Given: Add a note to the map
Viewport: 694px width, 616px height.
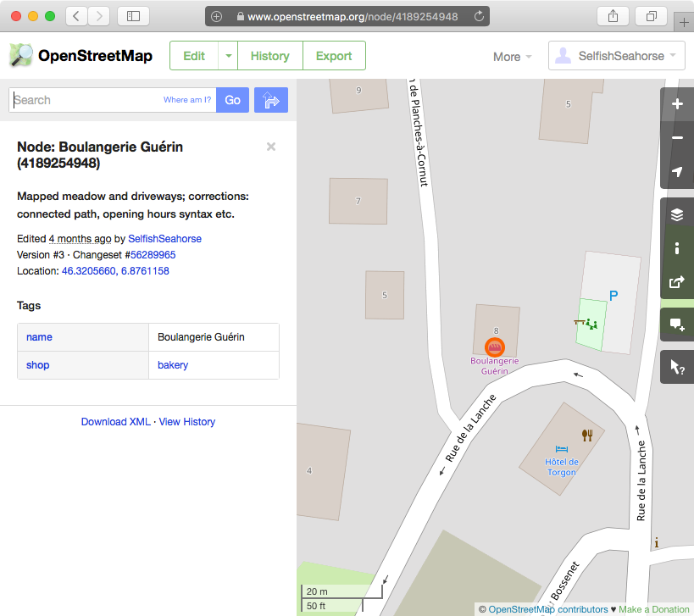Looking at the screenshot, I should tap(677, 325).
